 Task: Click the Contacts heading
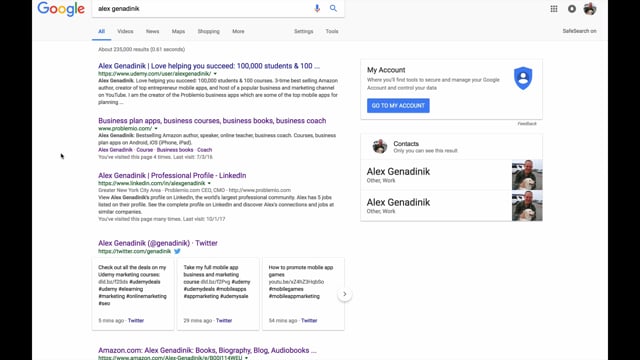click(406, 144)
